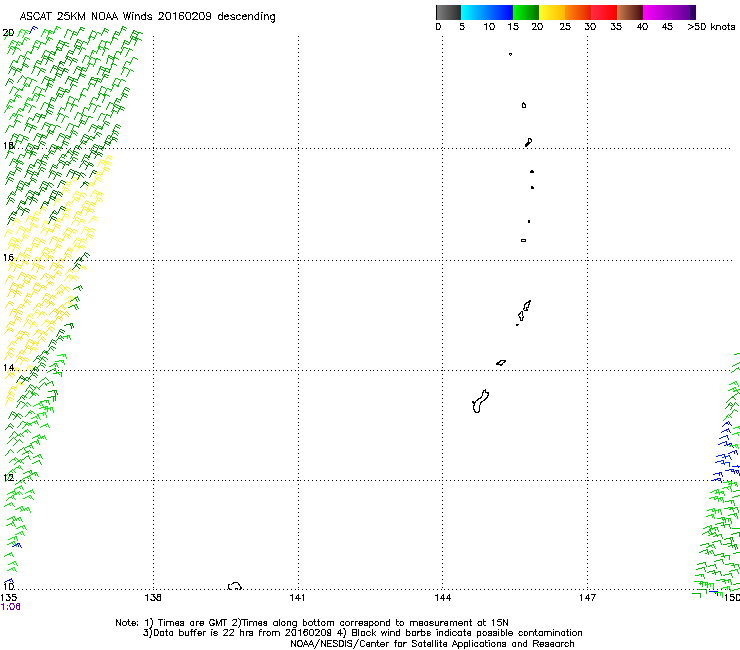Click the longitude label '135'

coord(8,598)
